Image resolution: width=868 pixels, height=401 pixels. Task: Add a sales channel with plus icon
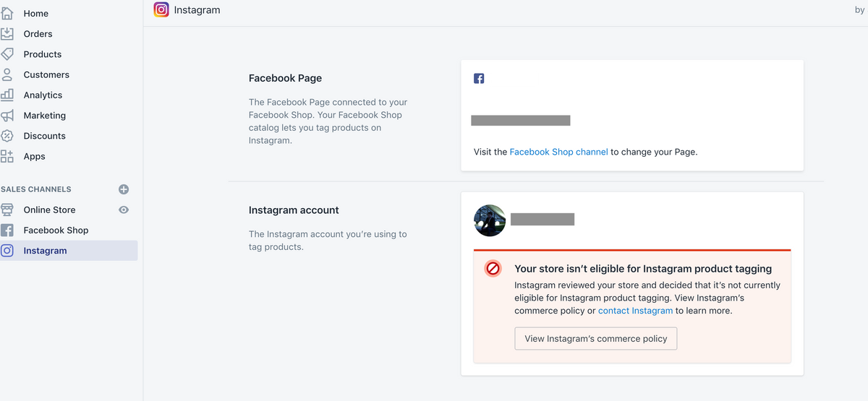click(x=124, y=189)
